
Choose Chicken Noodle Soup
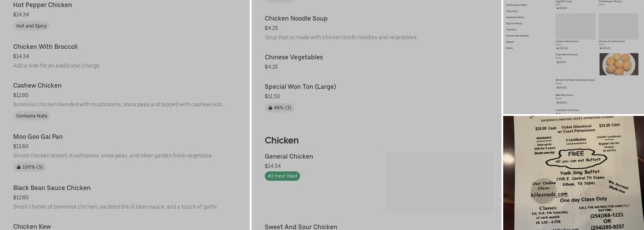click(x=296, y=18)
